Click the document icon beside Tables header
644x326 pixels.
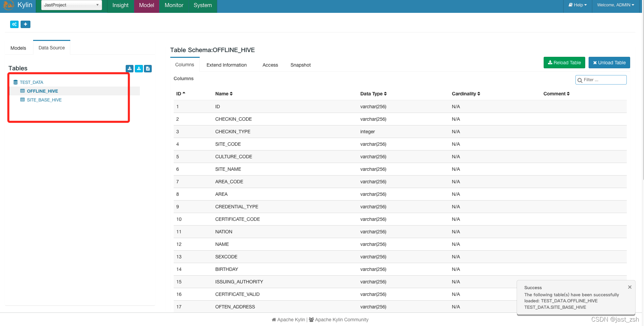148,69
